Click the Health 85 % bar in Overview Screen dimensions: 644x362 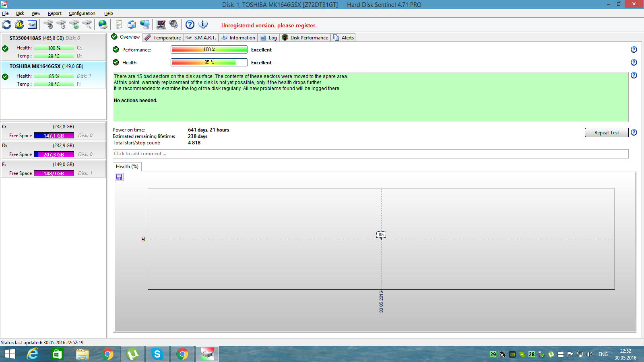point(209,62)
